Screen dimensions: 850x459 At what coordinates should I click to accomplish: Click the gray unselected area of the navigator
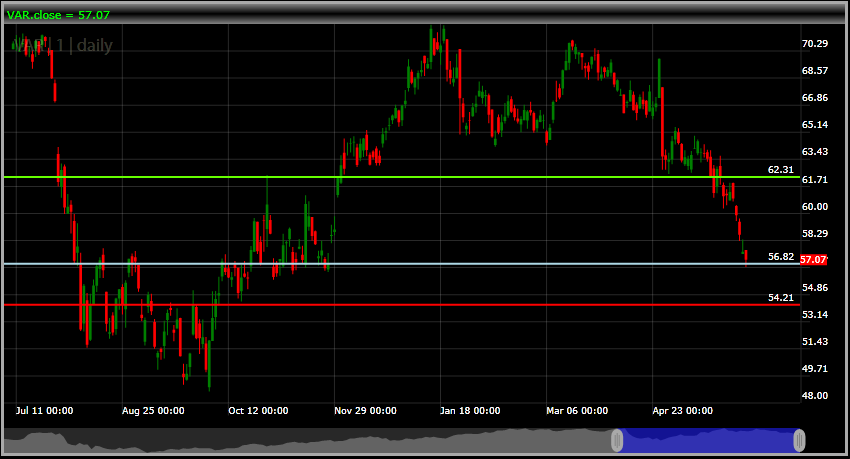pos(300,441)
